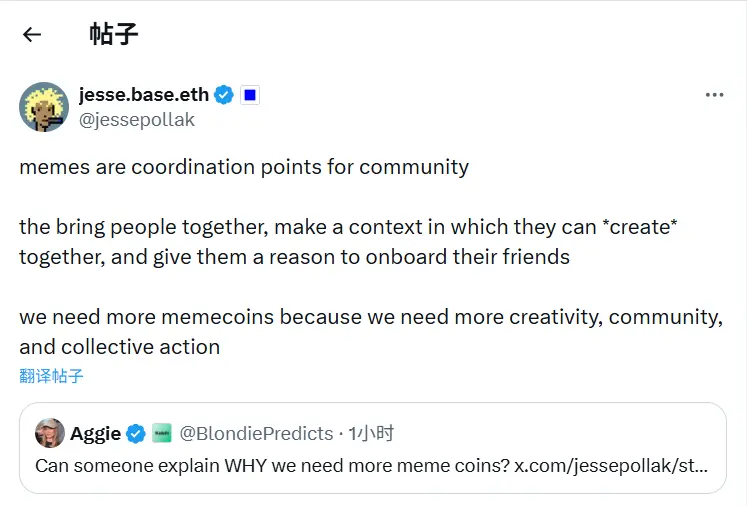Click the back arrow icon

pyautogui.click(x=32, y=34)
